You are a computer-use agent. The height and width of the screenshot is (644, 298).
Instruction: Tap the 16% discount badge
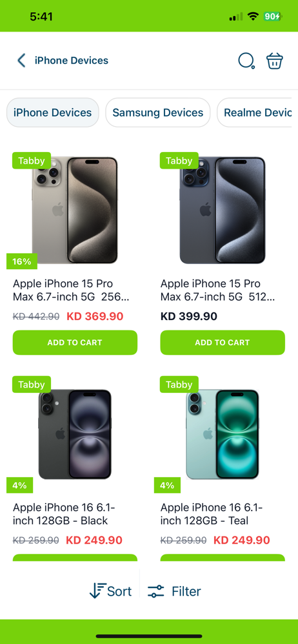(x=22, y=261)
